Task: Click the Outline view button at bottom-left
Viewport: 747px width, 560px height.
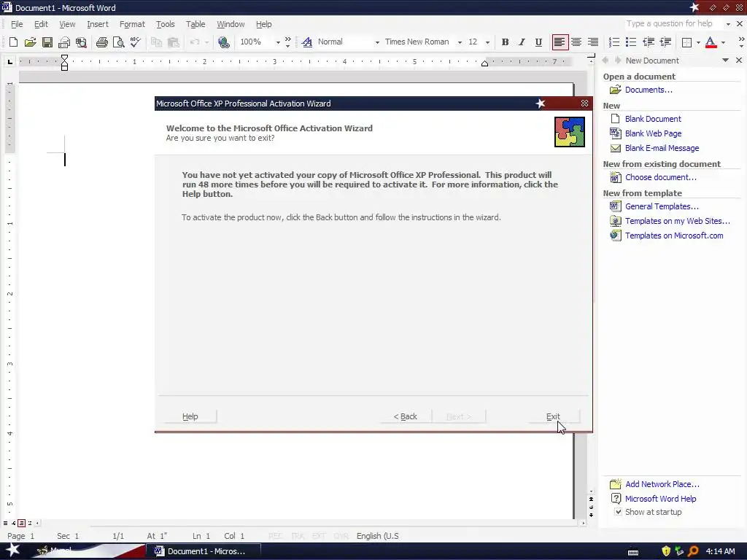Action: tap(29, 523)
